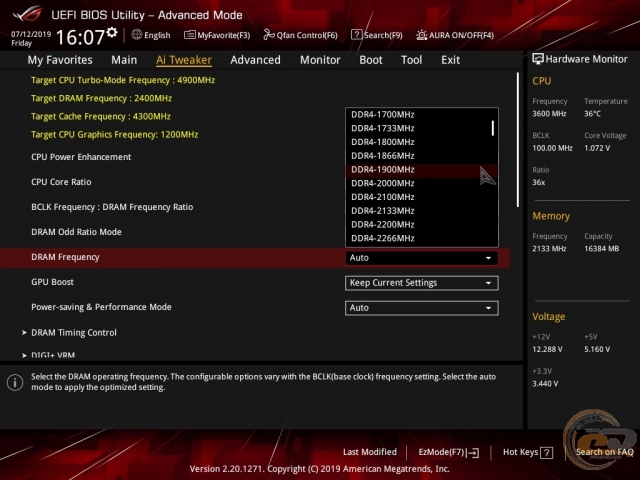Open the My Favorites tab

(60, 60)
